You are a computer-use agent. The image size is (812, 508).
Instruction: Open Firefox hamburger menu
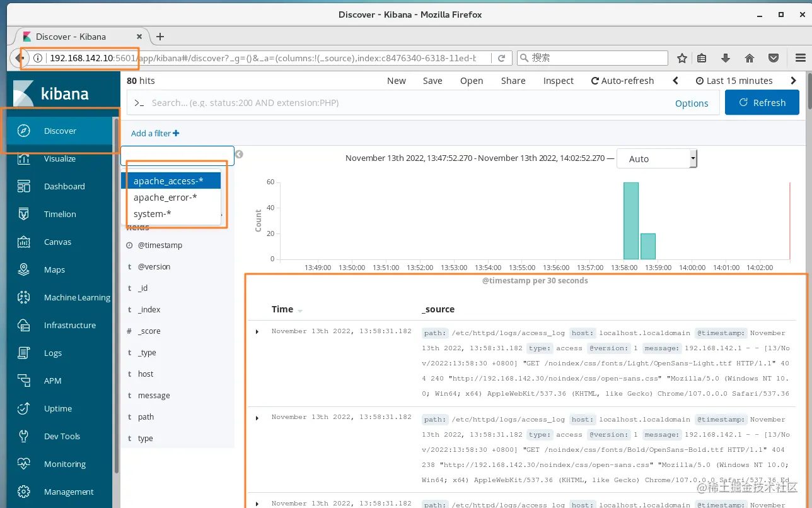point(801,58)
